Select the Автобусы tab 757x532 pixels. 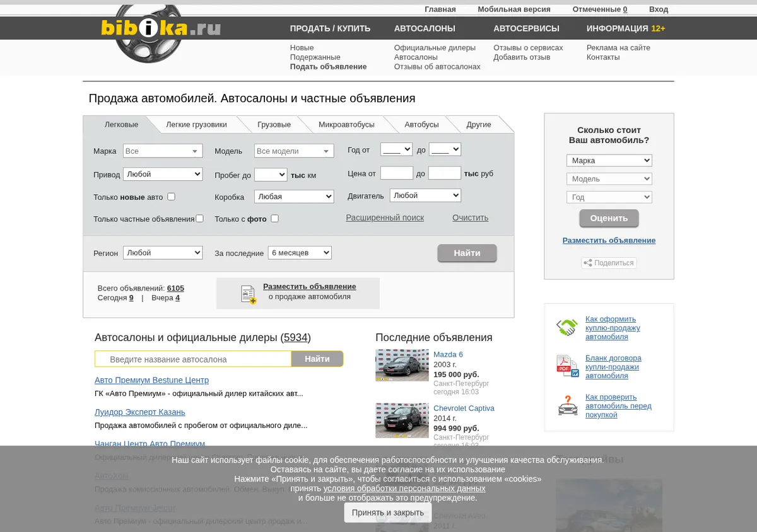tap(421, 124)
